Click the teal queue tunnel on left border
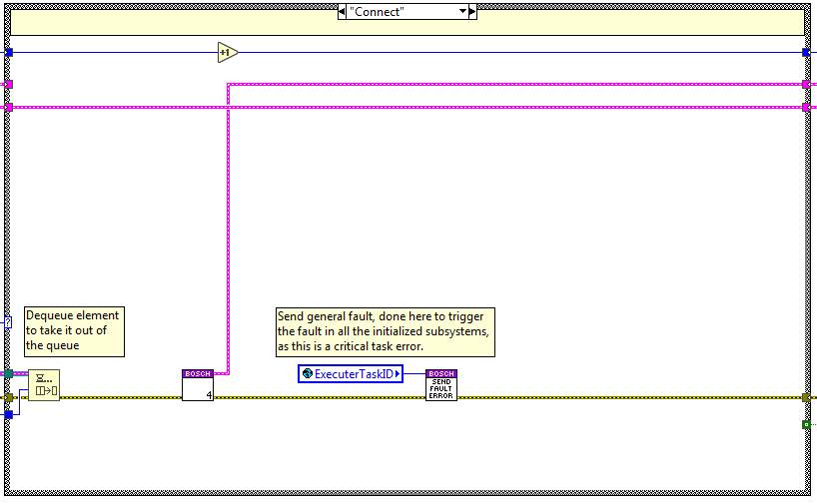The width and height of the screenshot is (817, 504). coord(8,374)
